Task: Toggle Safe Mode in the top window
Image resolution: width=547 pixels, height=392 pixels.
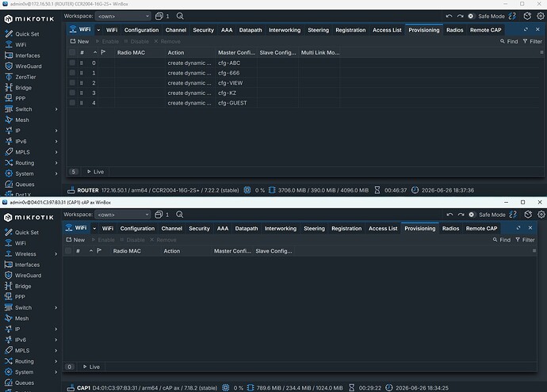Action: pyautogui.click(x=486, y=16)
